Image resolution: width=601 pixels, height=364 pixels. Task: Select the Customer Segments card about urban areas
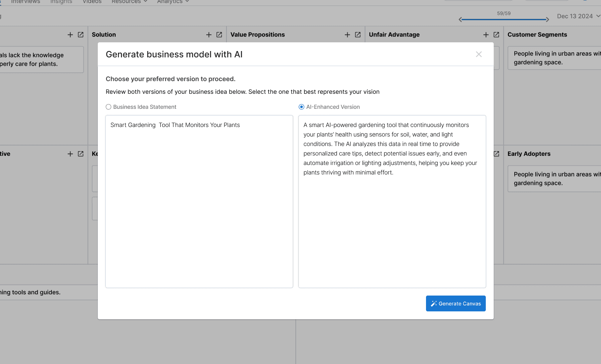pos(554,58)
